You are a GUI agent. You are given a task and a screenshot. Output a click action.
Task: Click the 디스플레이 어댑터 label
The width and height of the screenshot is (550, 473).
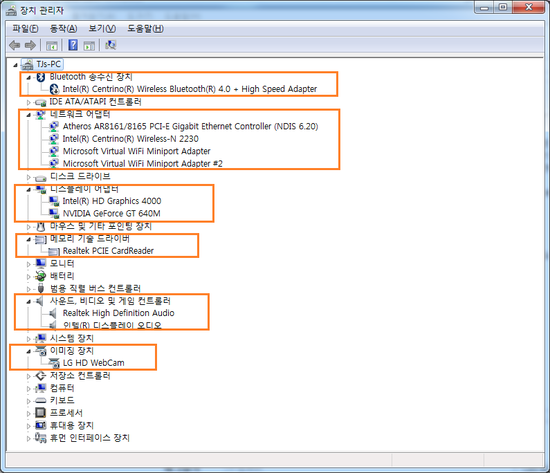84,189
